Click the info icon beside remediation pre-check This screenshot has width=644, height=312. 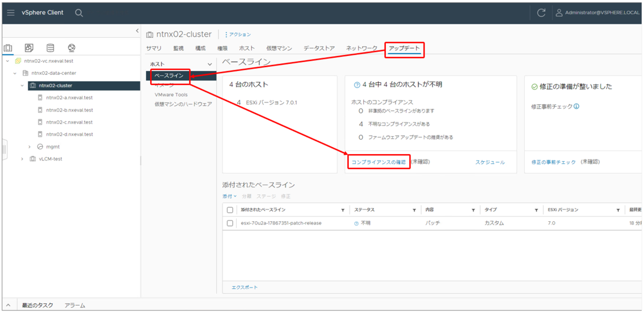point(576,106)
